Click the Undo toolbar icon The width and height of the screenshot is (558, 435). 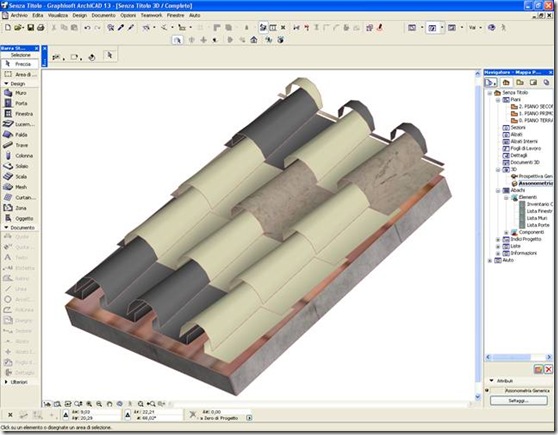tap(87, 27)
